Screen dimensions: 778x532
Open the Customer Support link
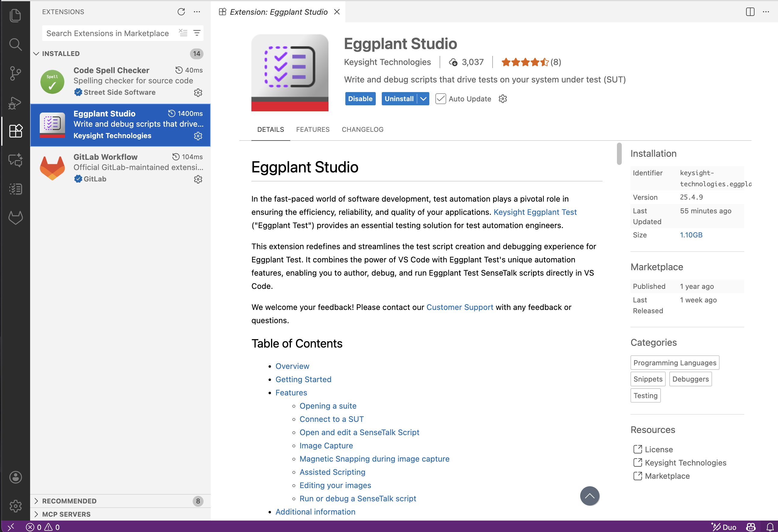[460, 307]
